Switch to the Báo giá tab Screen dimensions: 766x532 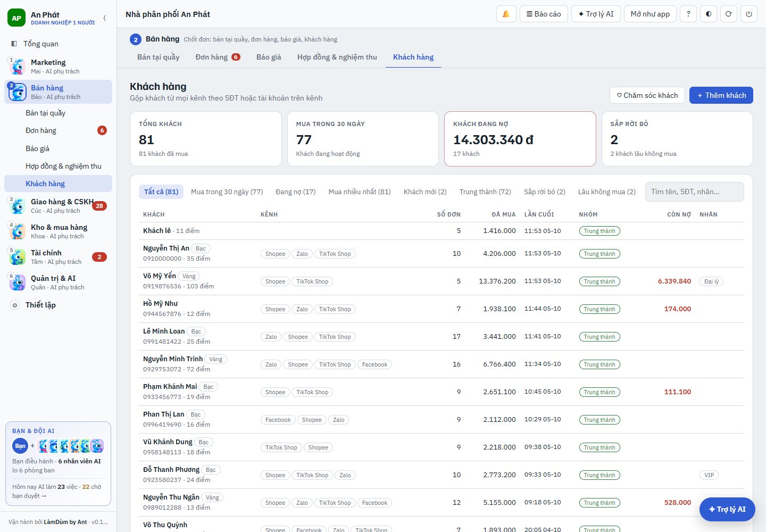pos(269,57)
